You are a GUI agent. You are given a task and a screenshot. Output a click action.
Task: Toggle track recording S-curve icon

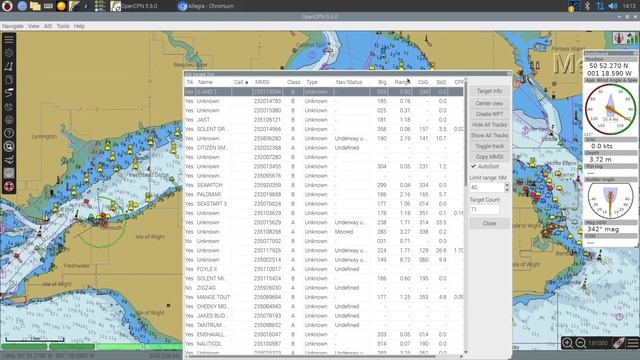tap(9, 93)
